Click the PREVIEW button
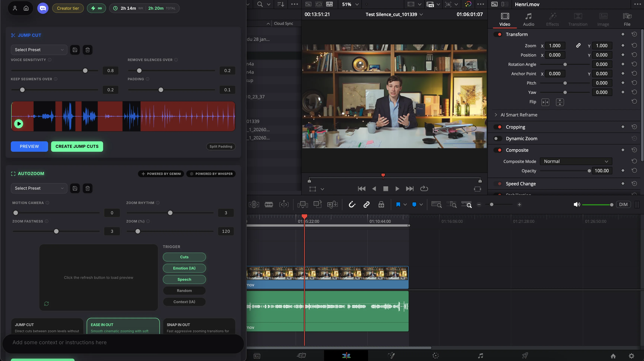644x361 pixels. 29,146
